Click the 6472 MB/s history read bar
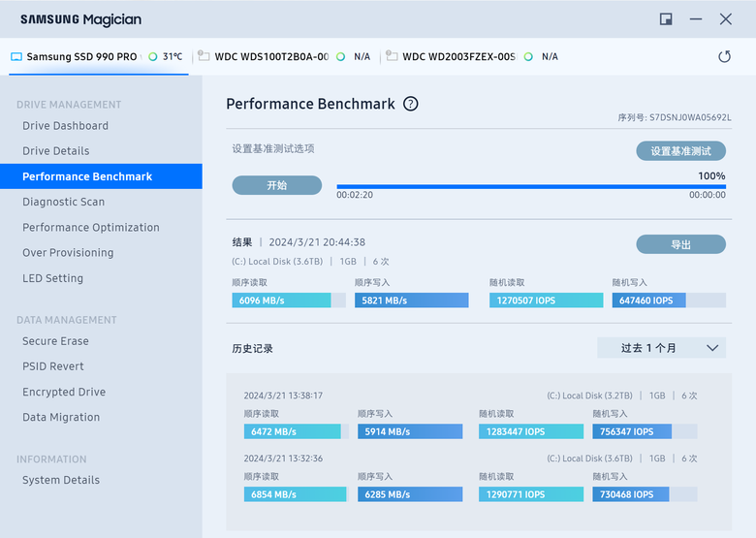The image size is (756, 538). coord(296,431)
